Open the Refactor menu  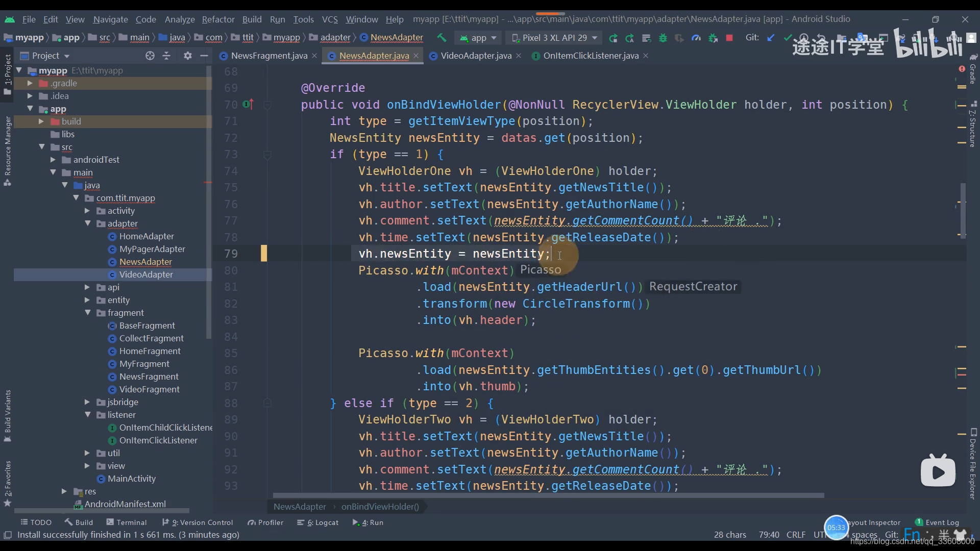pos(218,19)
